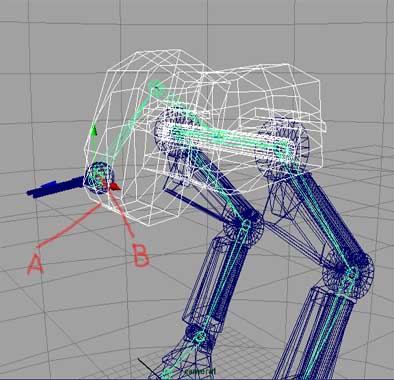Select the right knee joint circle

[352, 275]
